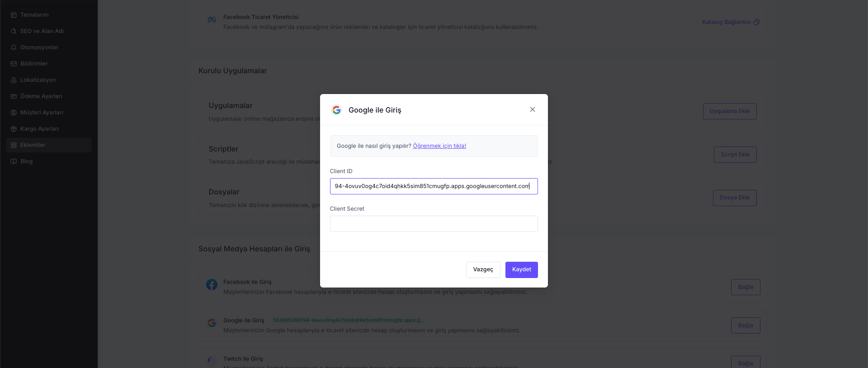Click the Kaydet button
This screenshot has width=868, height=368.
pos(521,270)
